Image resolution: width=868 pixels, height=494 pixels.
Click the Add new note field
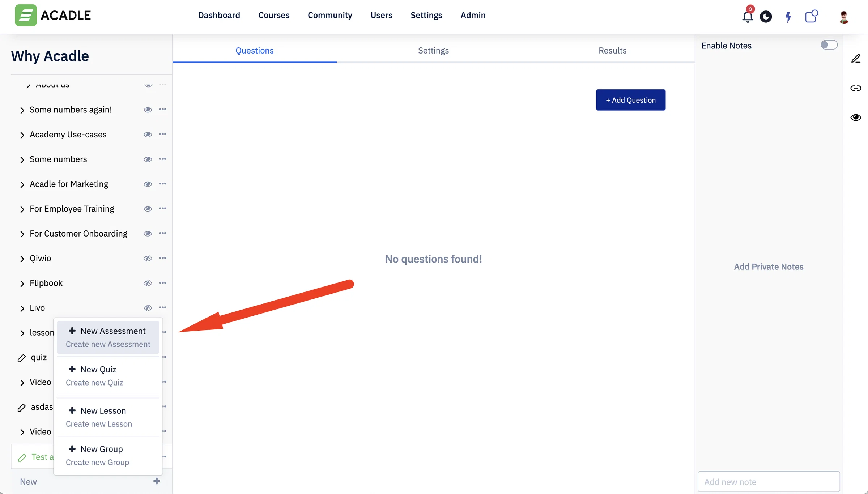(x=769, y=482)
